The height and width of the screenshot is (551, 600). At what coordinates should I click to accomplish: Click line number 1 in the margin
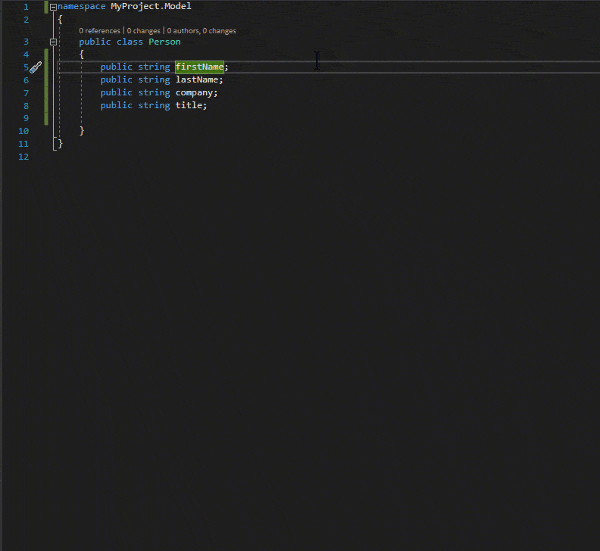[x=26, y=7]
